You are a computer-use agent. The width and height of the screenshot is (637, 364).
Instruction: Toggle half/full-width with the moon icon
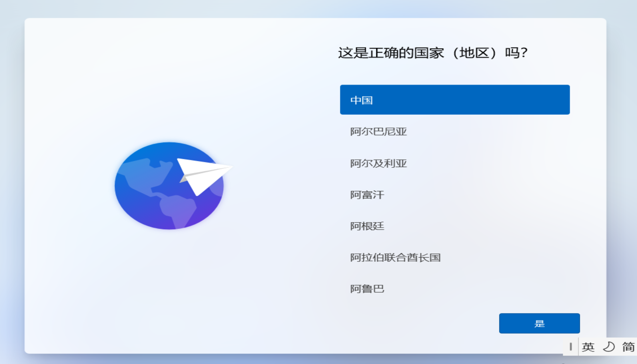(608, 347)
